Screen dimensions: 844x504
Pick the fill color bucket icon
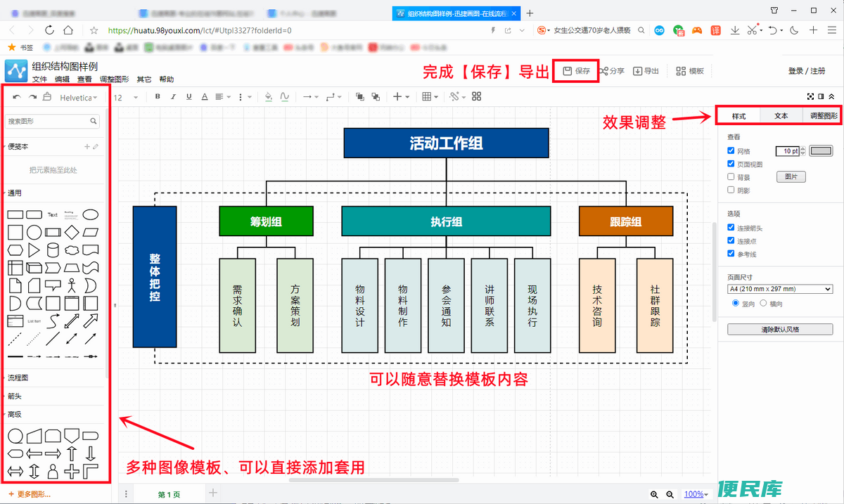pos(269,97)
